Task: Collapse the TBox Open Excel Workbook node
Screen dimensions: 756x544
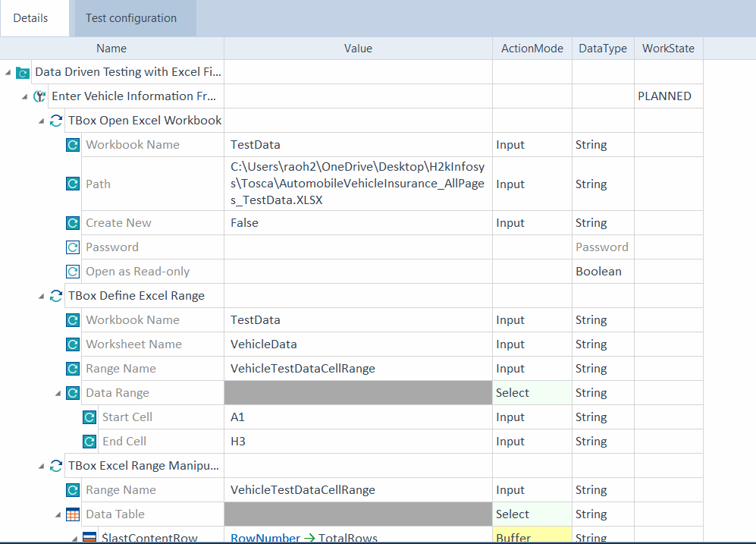Action: click(42, 121)
